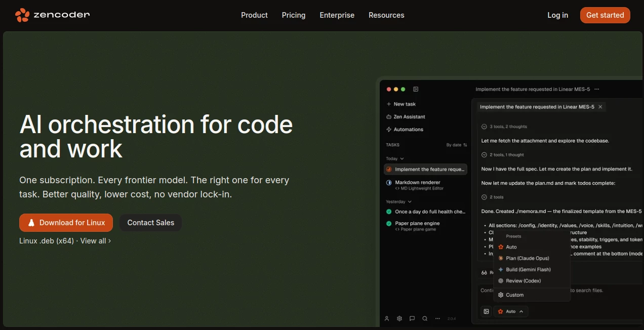The height and width of the screenshot is (330, 644).
Task: Change the By date sort order
Action: (x=457, y=145)
